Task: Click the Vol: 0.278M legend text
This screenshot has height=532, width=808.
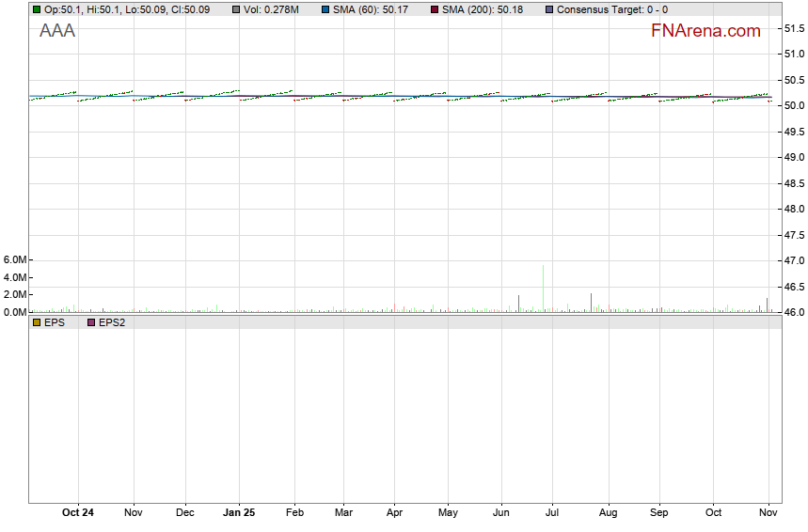Action: click(271, 9)
